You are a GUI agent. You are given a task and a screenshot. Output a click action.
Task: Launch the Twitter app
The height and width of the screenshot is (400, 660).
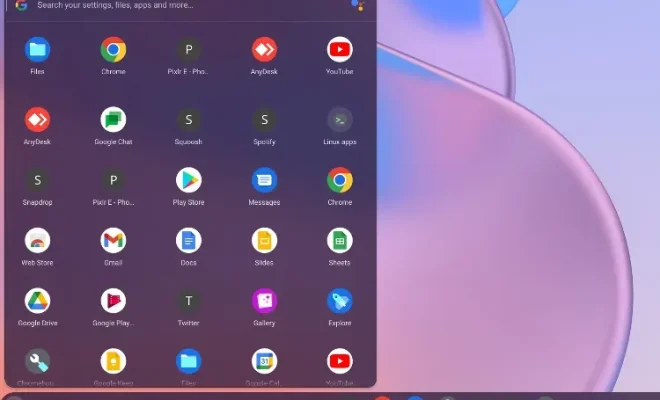[x=189, y=301]
